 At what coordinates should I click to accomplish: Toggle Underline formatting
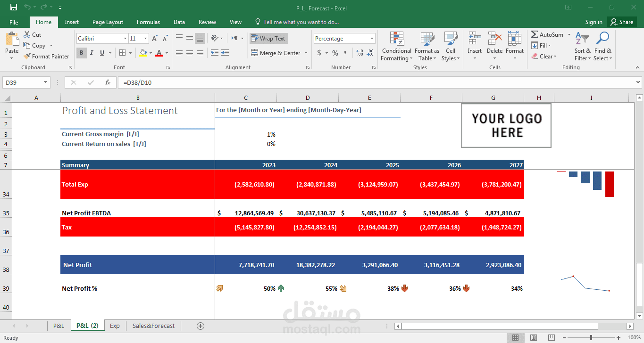click(x=102, y=53)
